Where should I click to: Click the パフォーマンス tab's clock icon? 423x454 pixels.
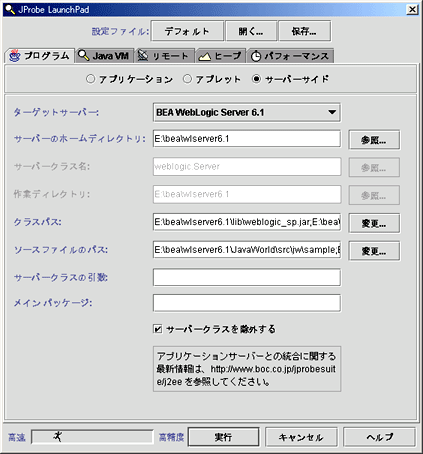coord(256,56)
